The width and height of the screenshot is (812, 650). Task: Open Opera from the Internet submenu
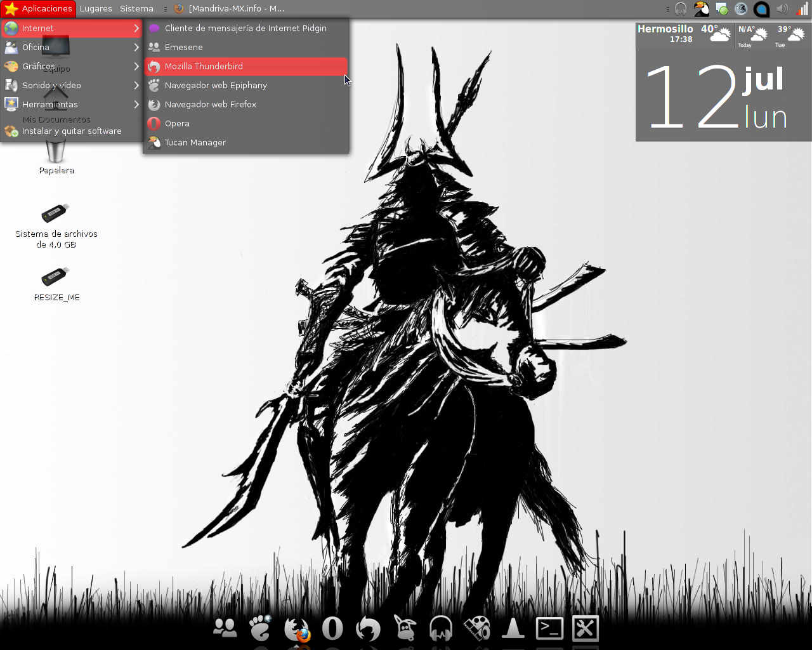click(246, 123)
